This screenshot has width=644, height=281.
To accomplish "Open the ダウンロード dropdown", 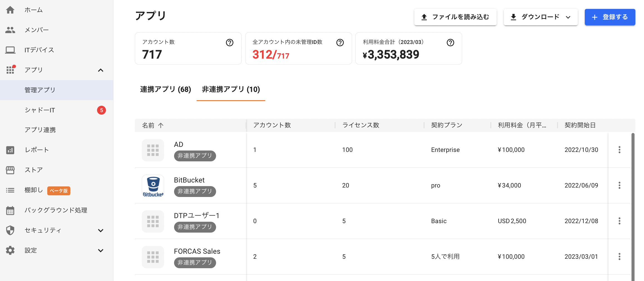I will 540,17.
